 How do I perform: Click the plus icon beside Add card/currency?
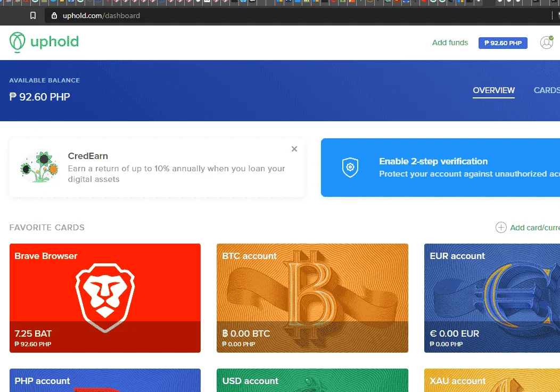pyautogui.click(x=501, y=228)
